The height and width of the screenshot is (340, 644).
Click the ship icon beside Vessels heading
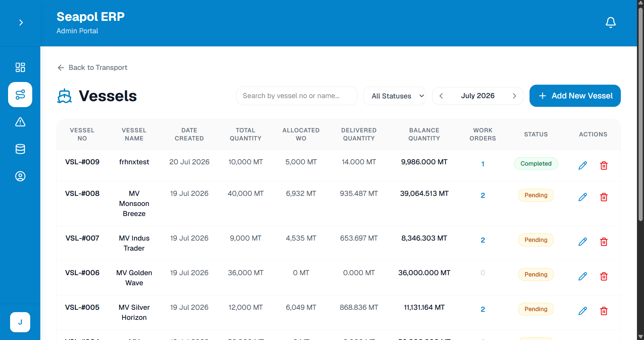(64, 96)
